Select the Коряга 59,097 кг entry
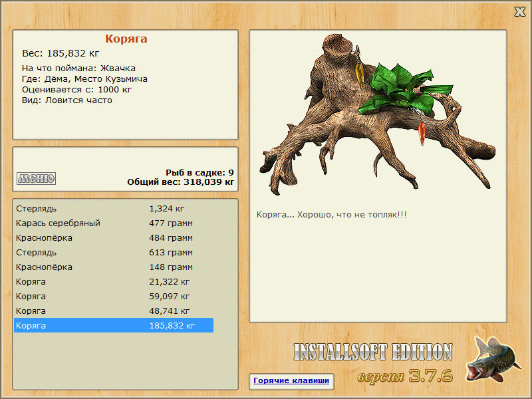Screen dimensions: 532x399 click(114, 296)
